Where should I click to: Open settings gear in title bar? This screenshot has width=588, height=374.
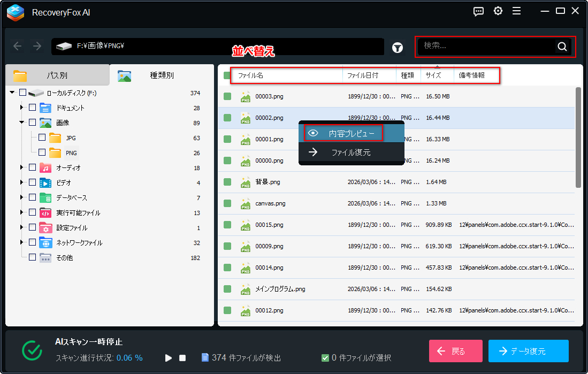click(x=498, y=11)
